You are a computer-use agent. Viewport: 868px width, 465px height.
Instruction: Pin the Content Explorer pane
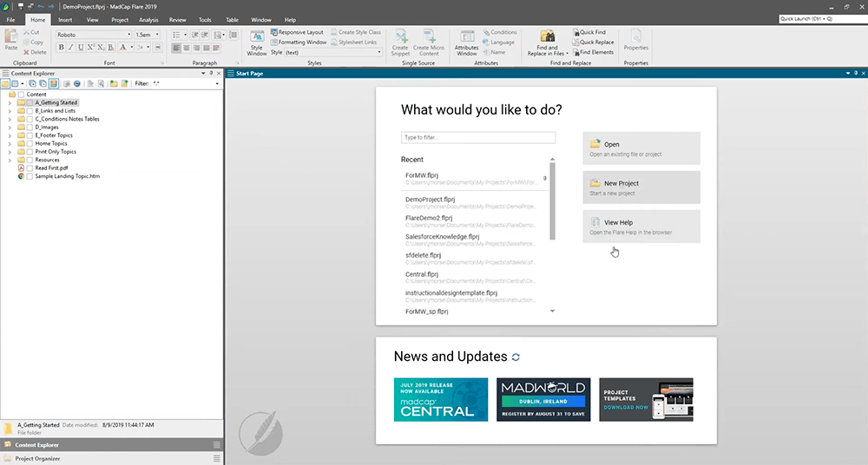pos(211,73)
